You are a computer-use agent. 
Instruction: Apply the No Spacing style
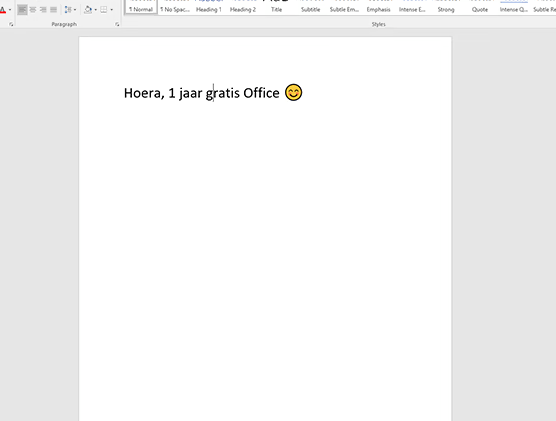pyautogui.click(x=175, y=8)
